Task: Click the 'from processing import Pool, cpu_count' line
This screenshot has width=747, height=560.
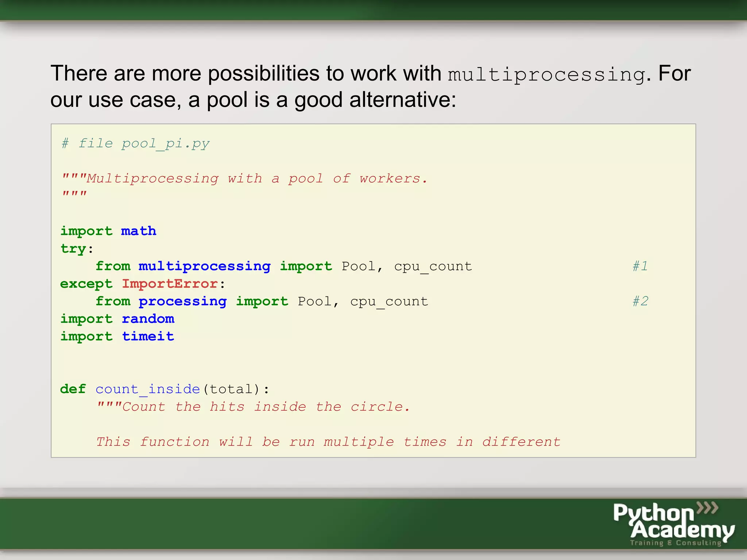Action: [262, 301]
